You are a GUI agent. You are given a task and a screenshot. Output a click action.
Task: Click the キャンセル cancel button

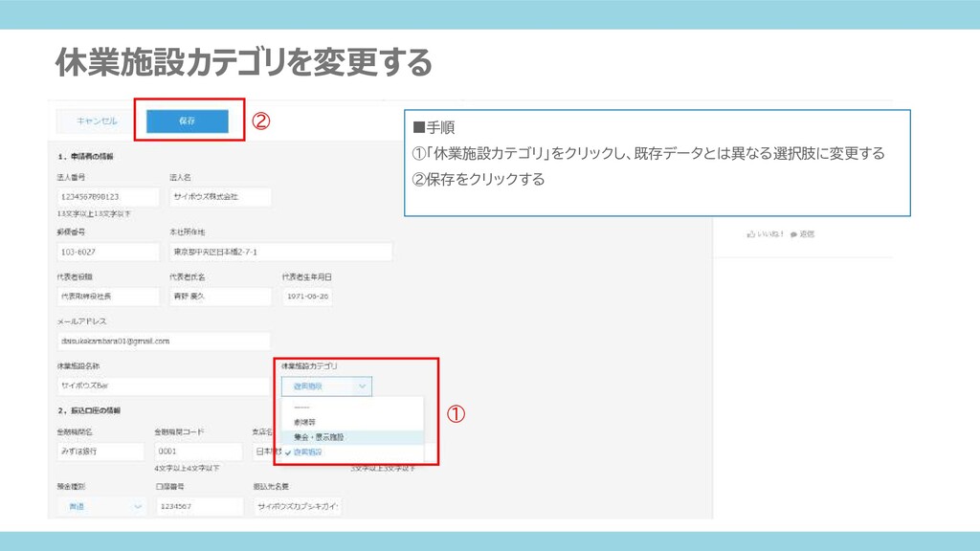click(x=97, y=121)
